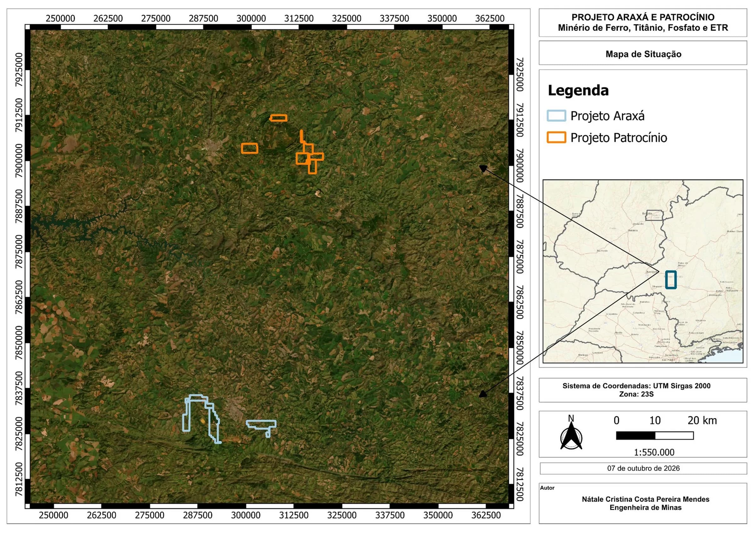The height and width of the screenshot is (535, 756).
Task: Click the '250000' label on the top axis
Action: tap(60, 18)
